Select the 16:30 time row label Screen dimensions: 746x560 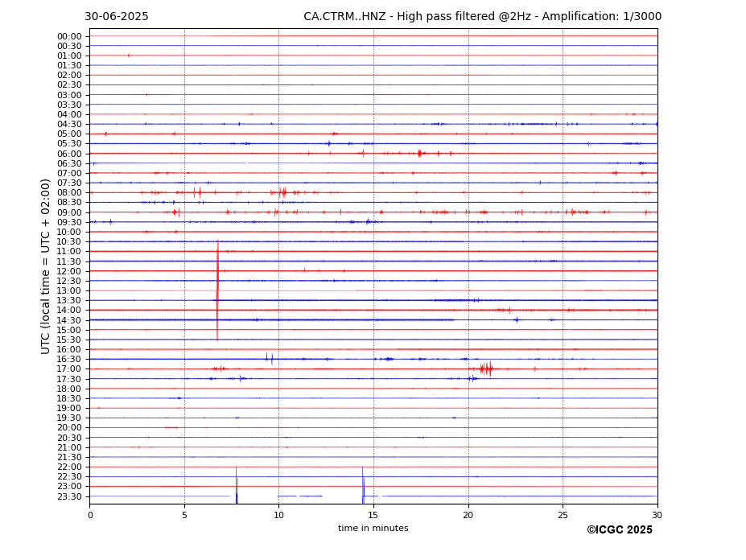[x=69, y=359]
